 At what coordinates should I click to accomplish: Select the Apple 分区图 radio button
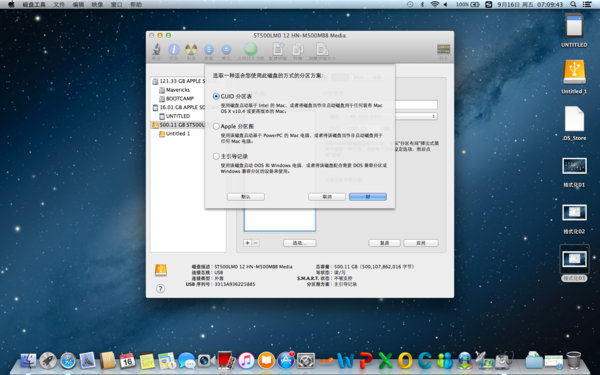(216, 126)
